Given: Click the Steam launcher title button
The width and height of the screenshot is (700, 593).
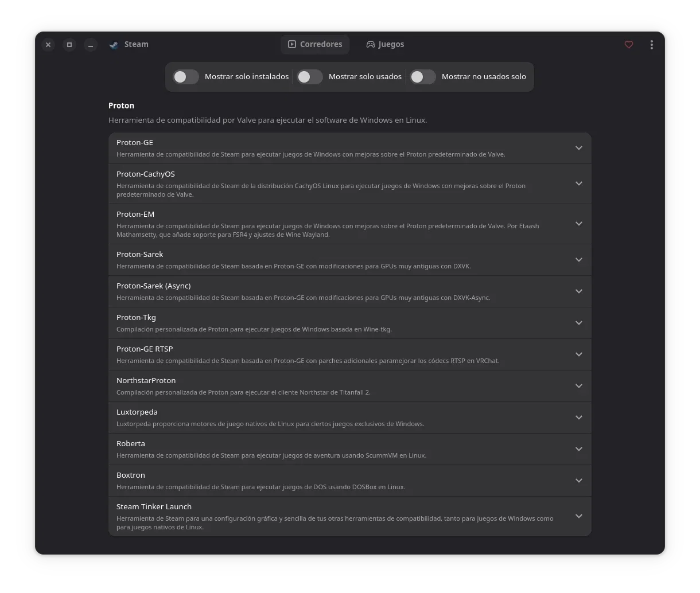Looking at the screenshot, I should pyautogui.click(x=129, y=45).
